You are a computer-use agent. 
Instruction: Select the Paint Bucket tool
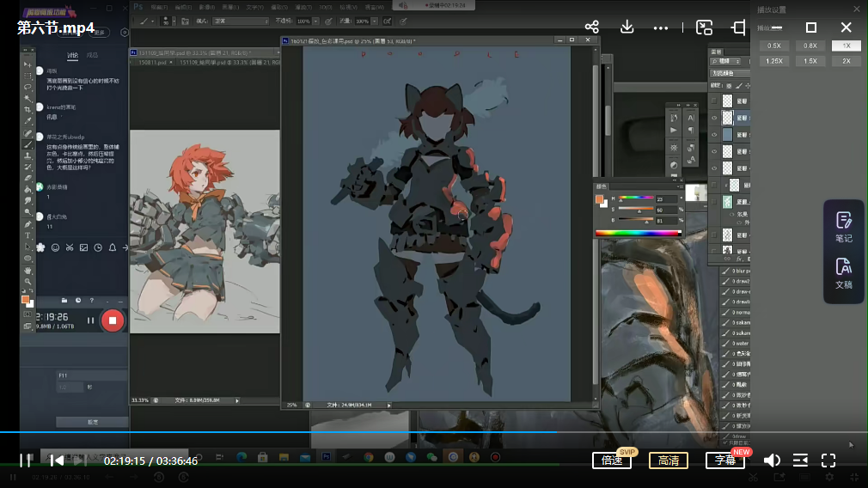[x=28, y=190]
